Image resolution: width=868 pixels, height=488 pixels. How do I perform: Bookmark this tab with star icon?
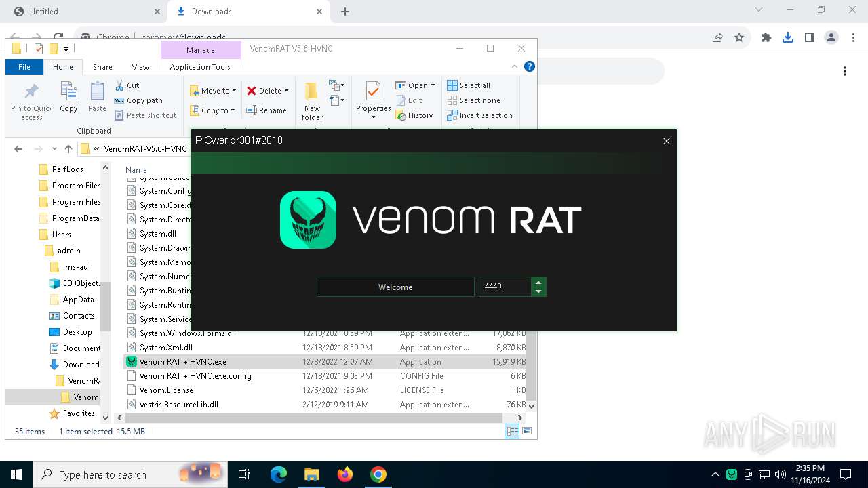(x=739, y=38)
